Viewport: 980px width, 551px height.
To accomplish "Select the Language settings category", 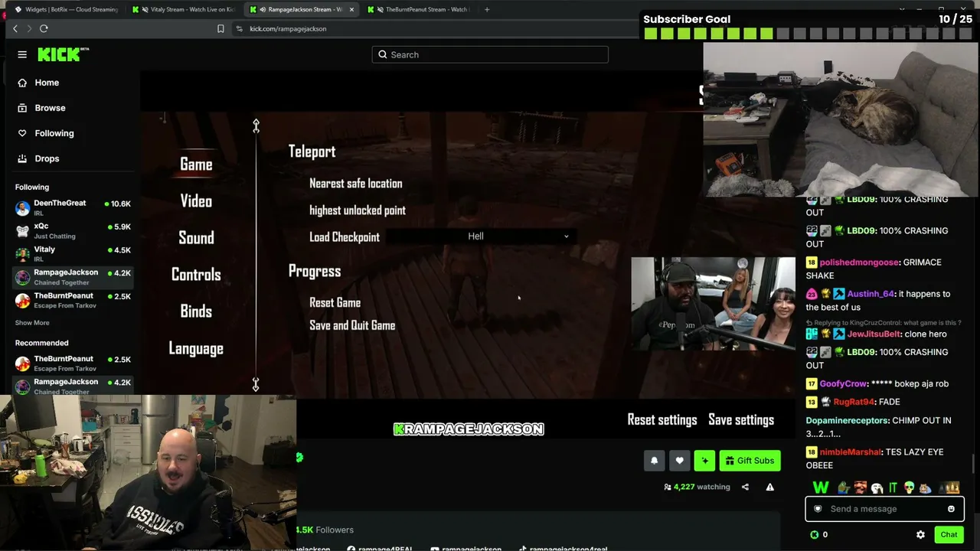I will (196, 349).
